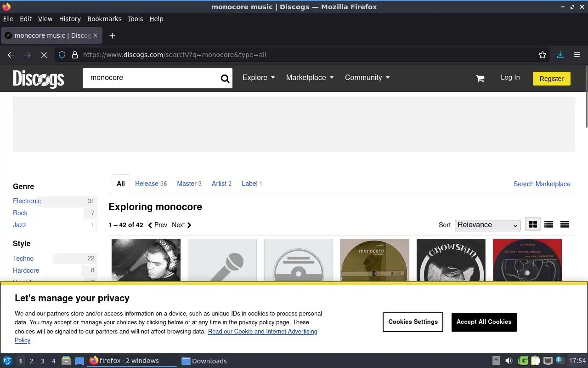
Task: Switch to workspace 2 in taskbar
Action: pos(32,361)
